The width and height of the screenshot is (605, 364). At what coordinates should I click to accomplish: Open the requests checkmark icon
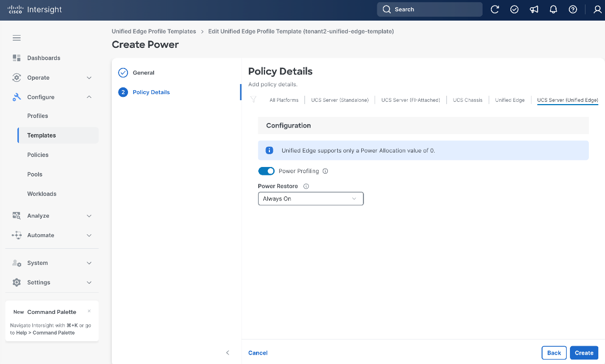[x=514, y=9]
